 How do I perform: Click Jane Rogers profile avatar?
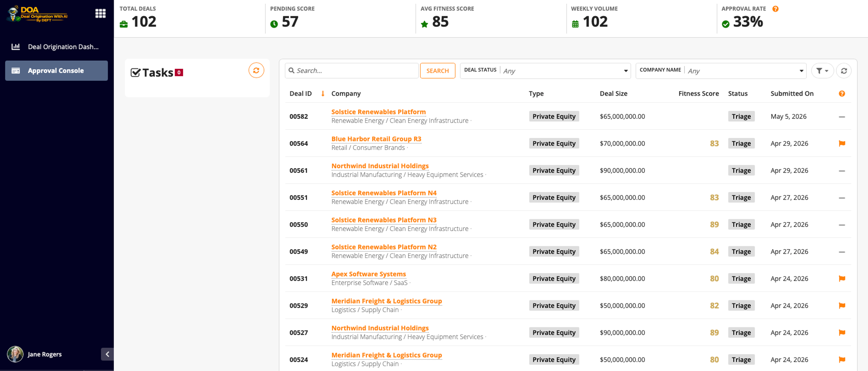pyautogui.click(x=15, y=354)
